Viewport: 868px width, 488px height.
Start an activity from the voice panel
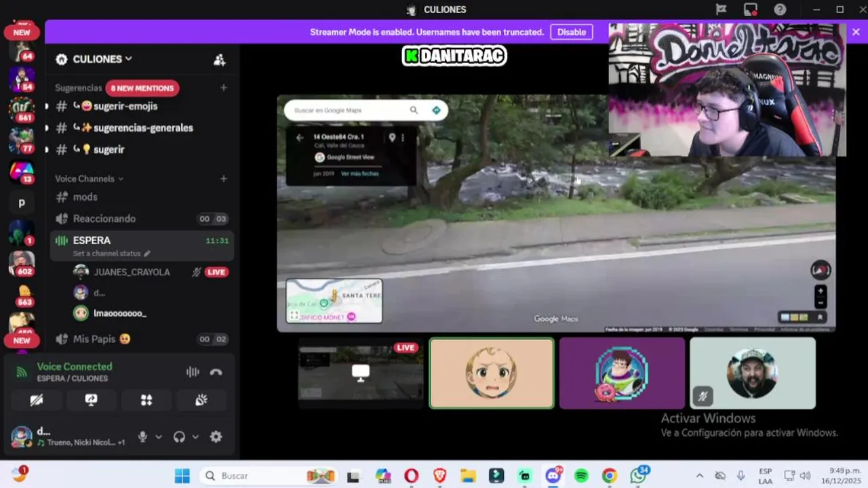[146, 400]
